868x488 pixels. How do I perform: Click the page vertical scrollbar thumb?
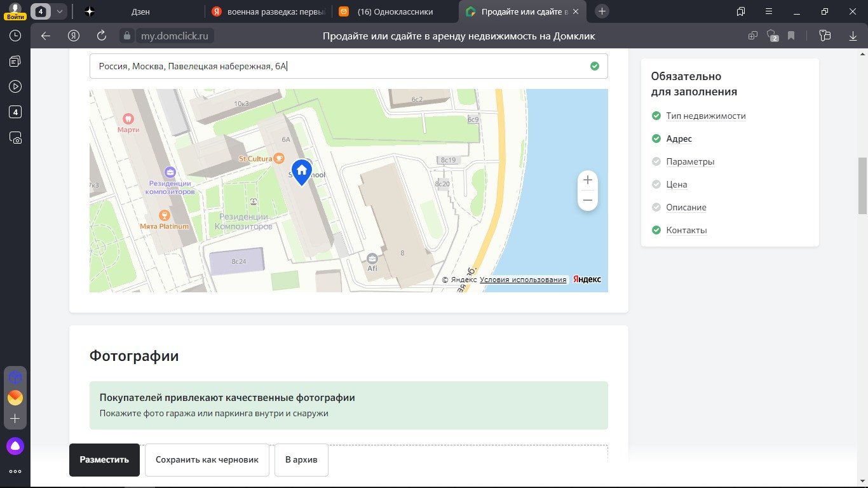click(863, 186)
